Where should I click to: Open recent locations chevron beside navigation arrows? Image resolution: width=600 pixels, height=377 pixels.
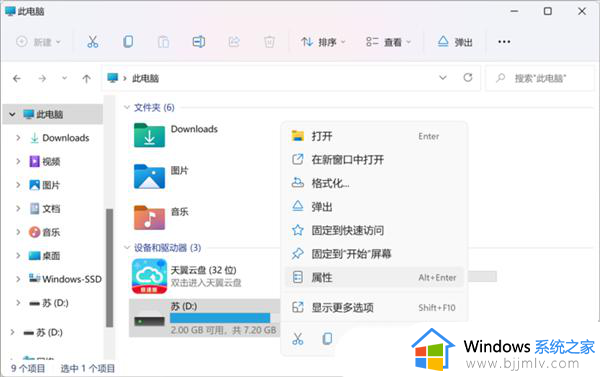click(x=64, y=78)
